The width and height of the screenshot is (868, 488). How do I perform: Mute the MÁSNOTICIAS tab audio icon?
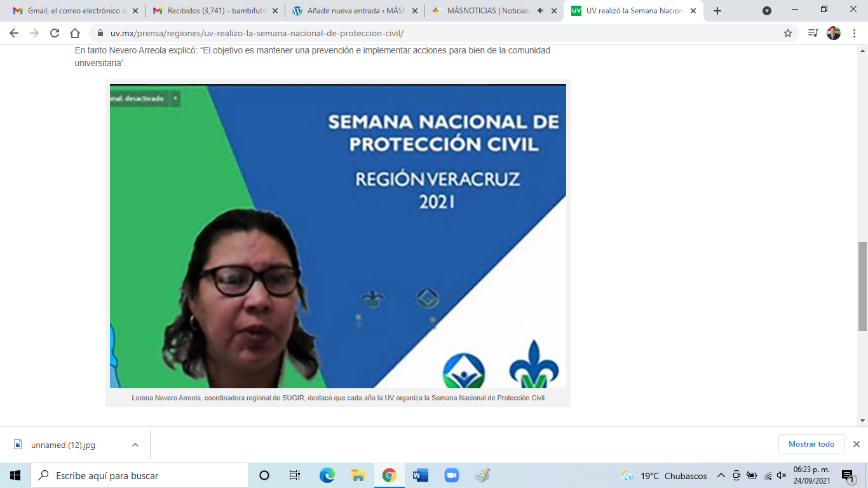click(x=540, y=11)
